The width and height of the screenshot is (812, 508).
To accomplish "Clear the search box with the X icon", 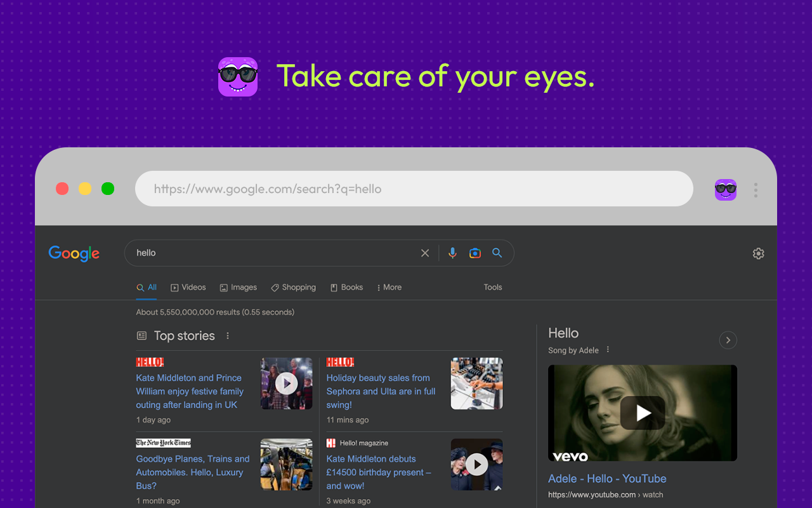I will click(425, 253).
